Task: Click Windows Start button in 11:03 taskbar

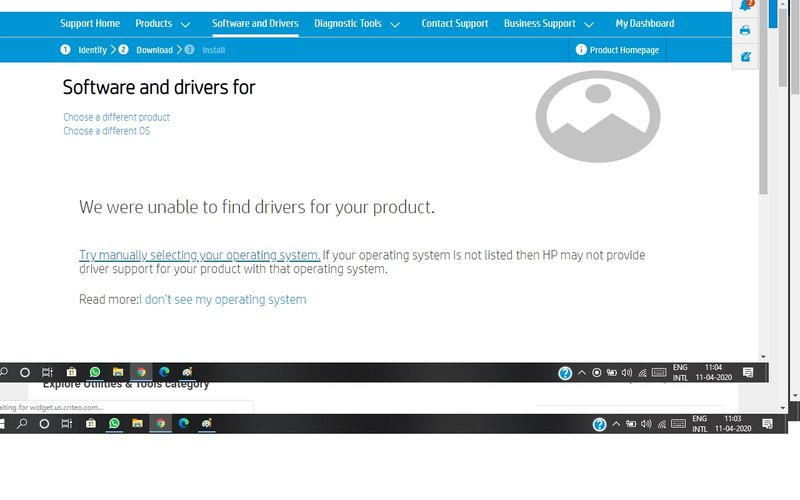Action: [x=2, y=423]
